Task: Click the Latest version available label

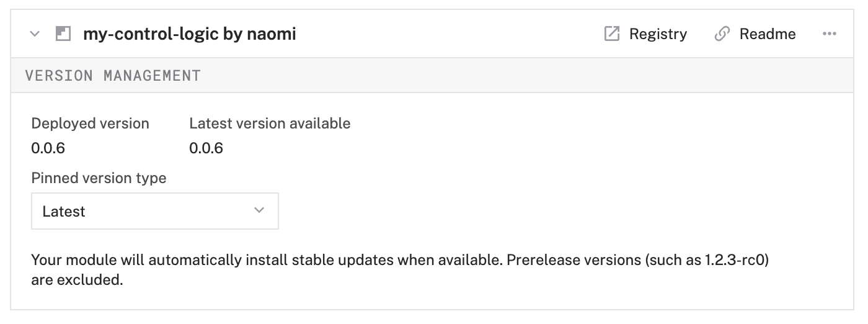Action: coord(270,124)
